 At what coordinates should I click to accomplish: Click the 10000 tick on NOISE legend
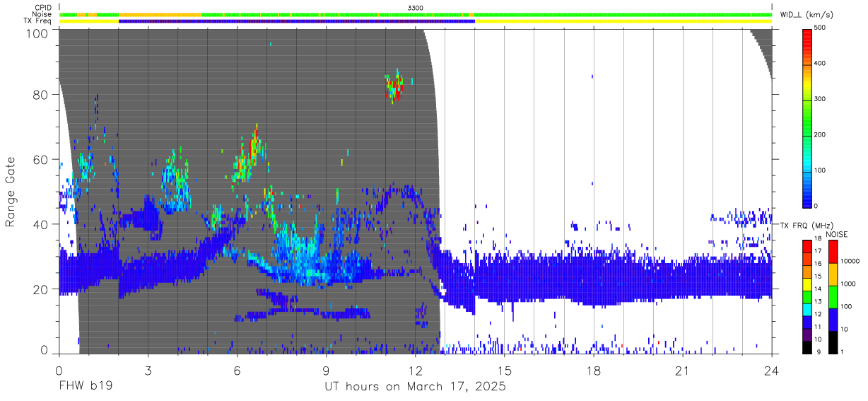click(x=850, y=262)
